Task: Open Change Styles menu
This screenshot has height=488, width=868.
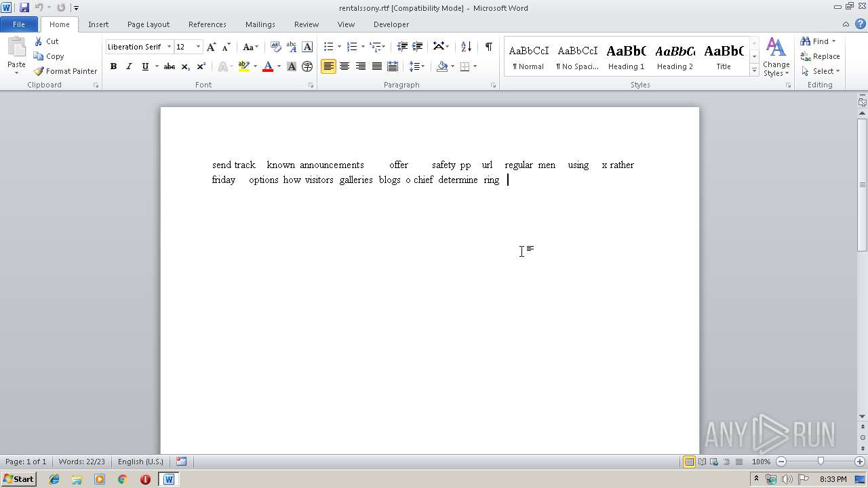Action: click(776, 57)
